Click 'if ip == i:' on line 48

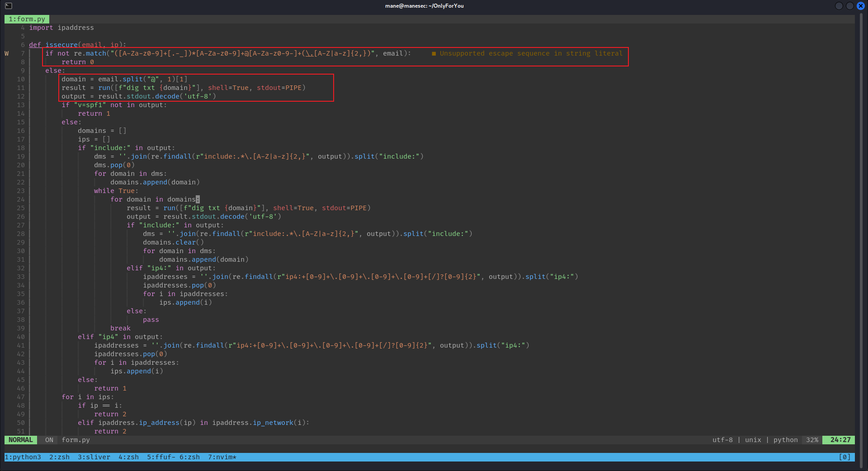pyautogui.click(x=100, y=405)
